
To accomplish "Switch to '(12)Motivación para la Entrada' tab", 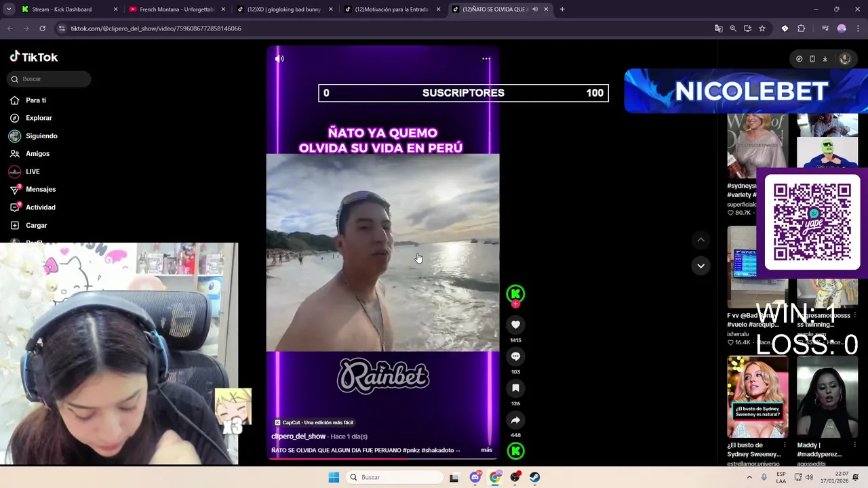I will [x=392, y=9].
